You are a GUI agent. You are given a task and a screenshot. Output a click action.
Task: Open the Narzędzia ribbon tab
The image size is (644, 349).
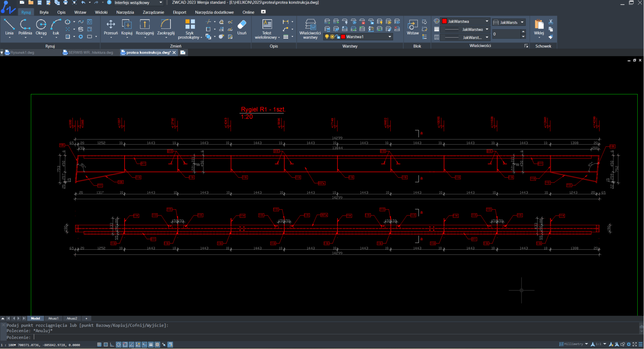[x=125, y=12]
